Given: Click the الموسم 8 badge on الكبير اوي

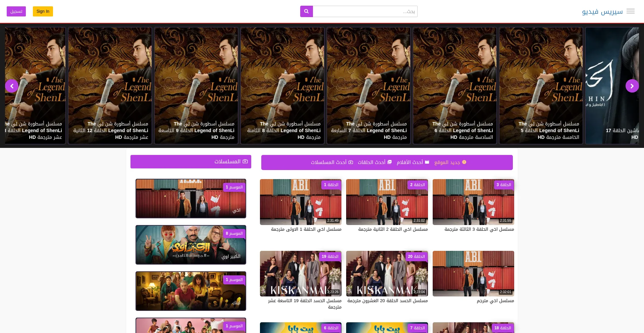Looking at the screenshot, I should pos(234,233).
